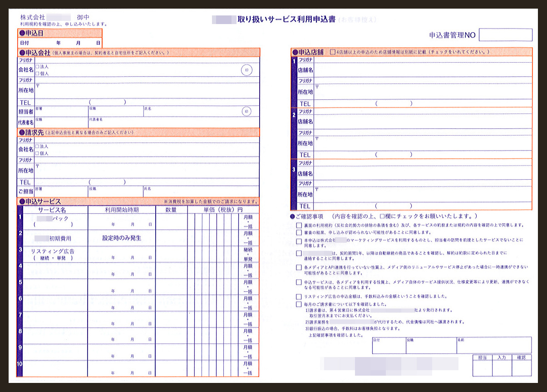Viewport: 547px width, 392px height.
Task: Check 法人 box in 請求先 会社名
Action: (x=37, y=147)
